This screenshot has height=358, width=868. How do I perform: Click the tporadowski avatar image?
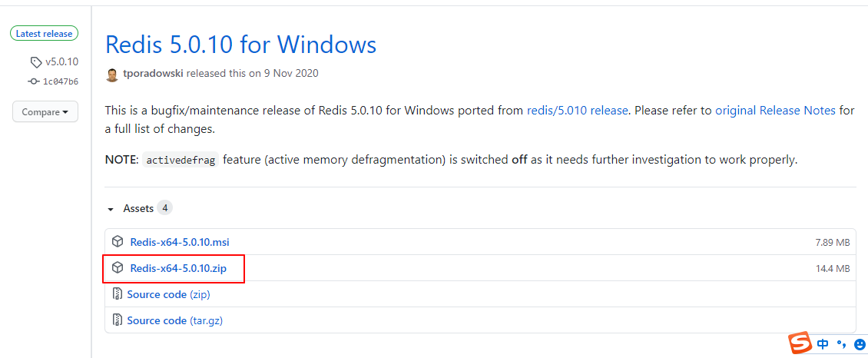click(112, 74)
